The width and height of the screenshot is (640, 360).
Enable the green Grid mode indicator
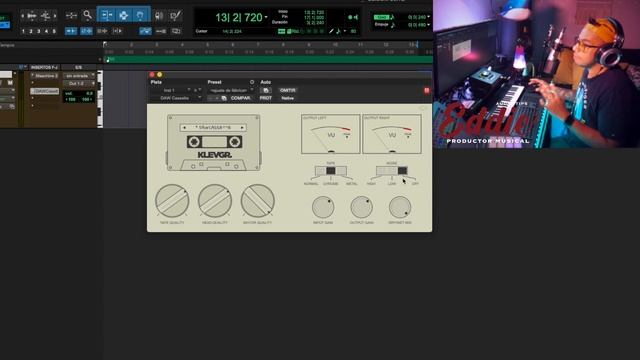tap(381, 17)
